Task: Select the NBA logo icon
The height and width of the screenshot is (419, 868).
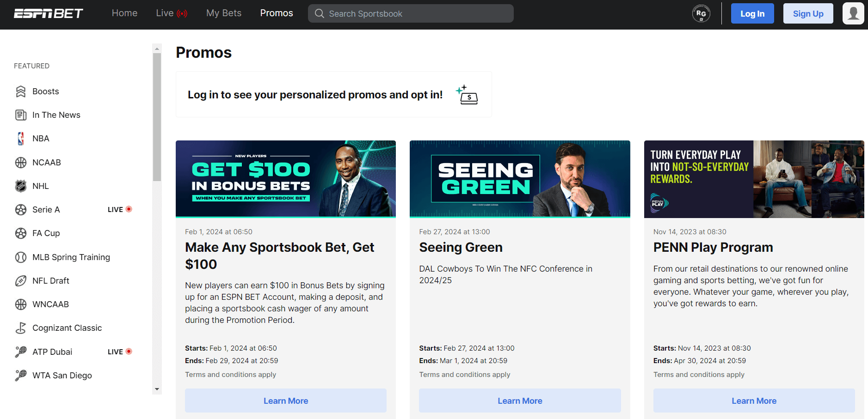Action: click(21, 139)
